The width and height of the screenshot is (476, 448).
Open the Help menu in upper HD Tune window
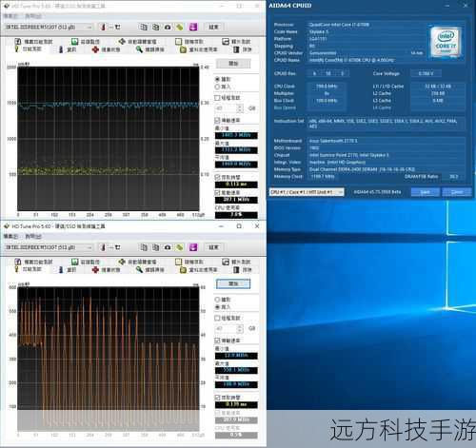click(x=33, y=16)
